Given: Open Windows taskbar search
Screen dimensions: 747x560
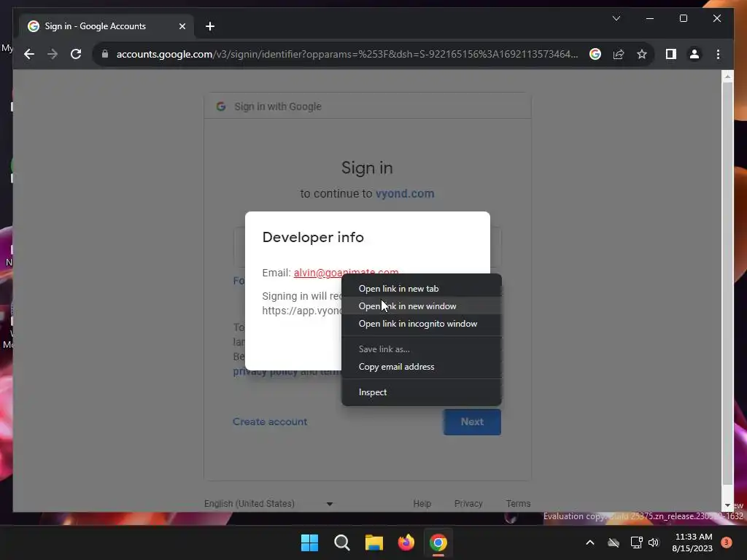Looking at the screenshot, I should tap(341, 542).
